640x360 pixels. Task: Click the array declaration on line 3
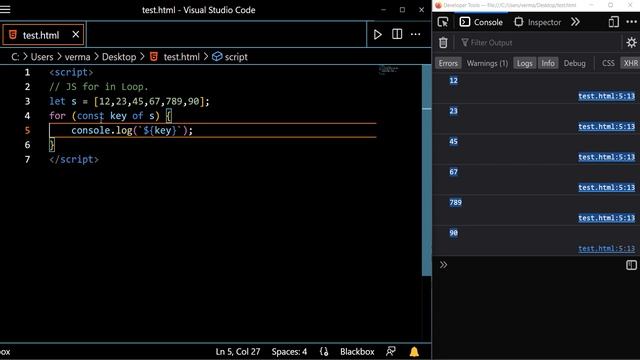[129, 101]
